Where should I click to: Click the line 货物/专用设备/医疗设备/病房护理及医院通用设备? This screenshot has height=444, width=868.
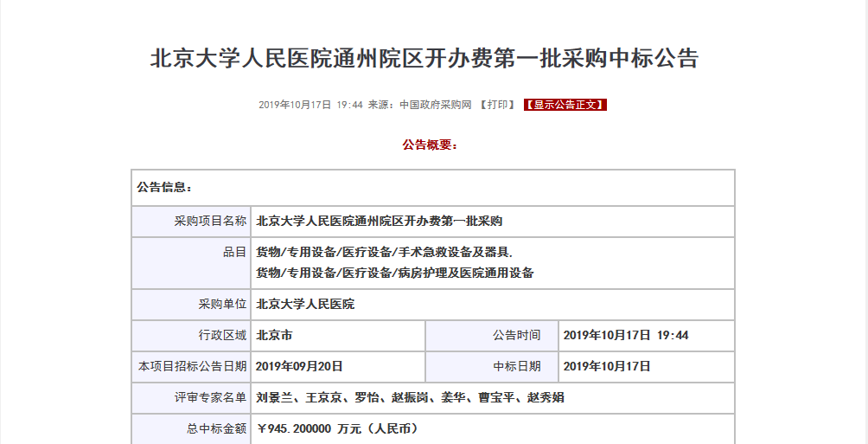[395, 273]
